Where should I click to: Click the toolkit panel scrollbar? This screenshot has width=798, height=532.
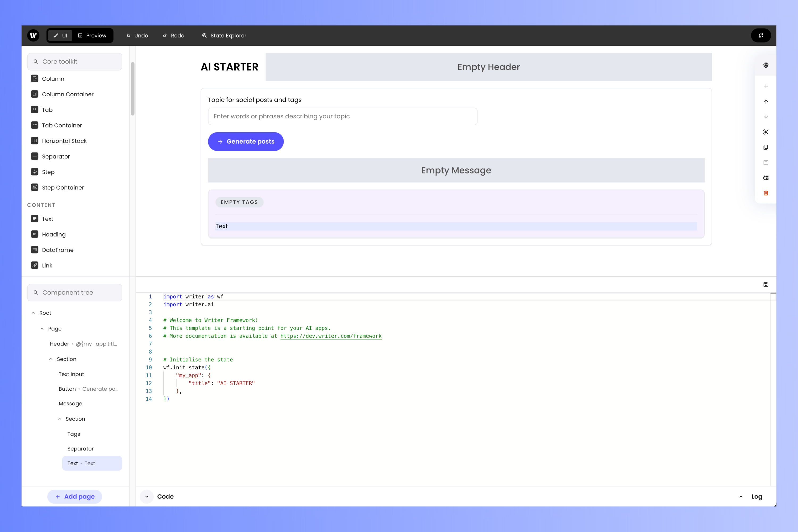pyautogui.click(x=133, y=89)
